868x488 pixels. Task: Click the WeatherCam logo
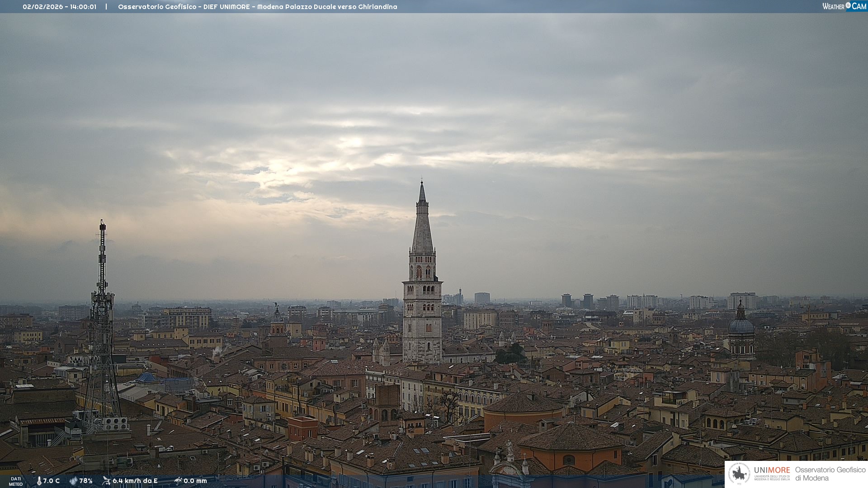coord(844,6)
